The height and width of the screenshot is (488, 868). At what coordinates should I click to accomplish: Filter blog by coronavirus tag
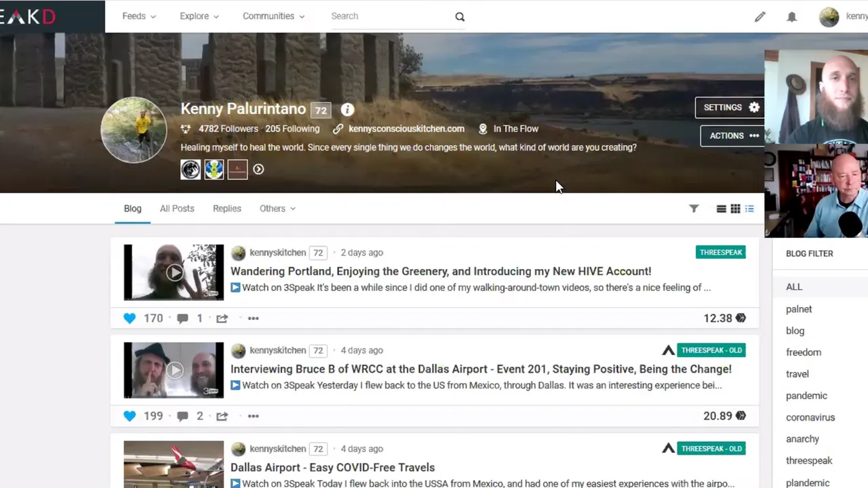pos(810,418)
